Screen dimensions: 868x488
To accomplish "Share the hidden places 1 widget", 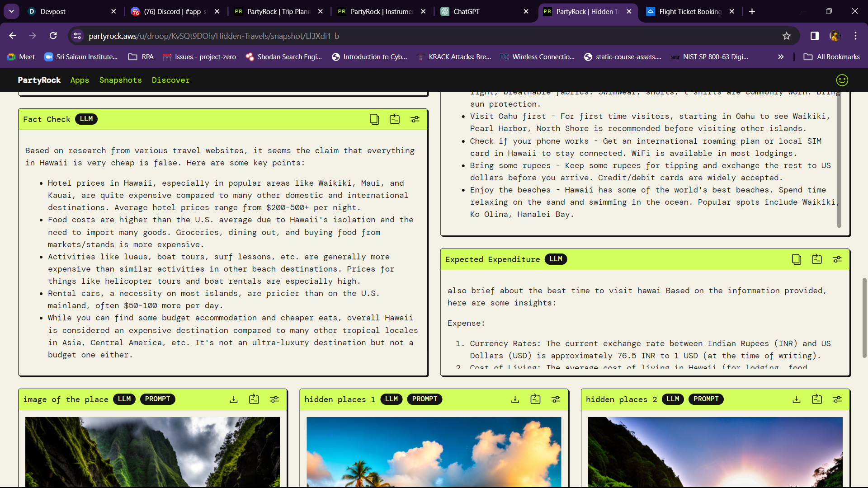I will click(x=535, y=399).
